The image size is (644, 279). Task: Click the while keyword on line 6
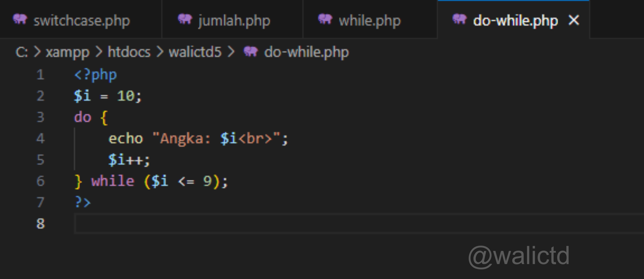[x=113, y=181]
